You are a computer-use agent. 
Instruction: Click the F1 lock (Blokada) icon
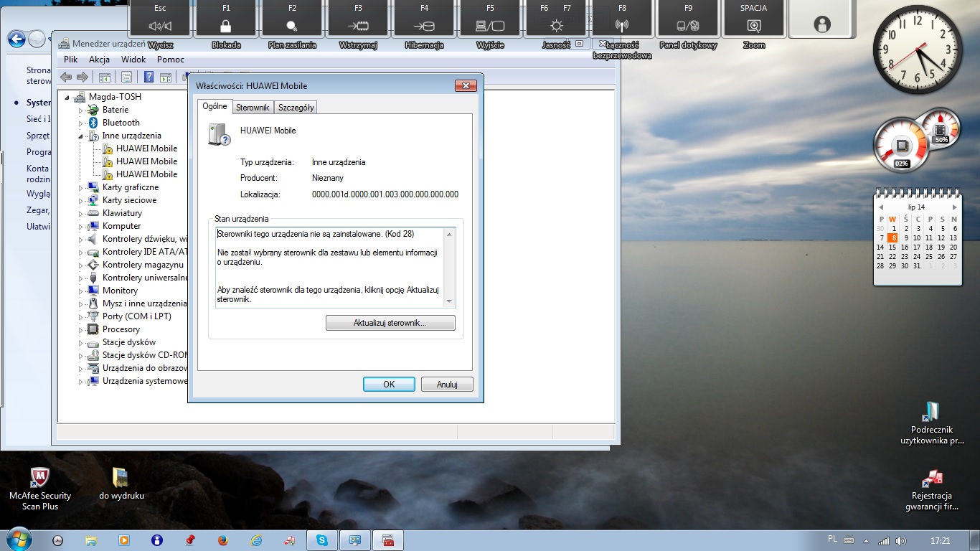(x=226, y=26)
